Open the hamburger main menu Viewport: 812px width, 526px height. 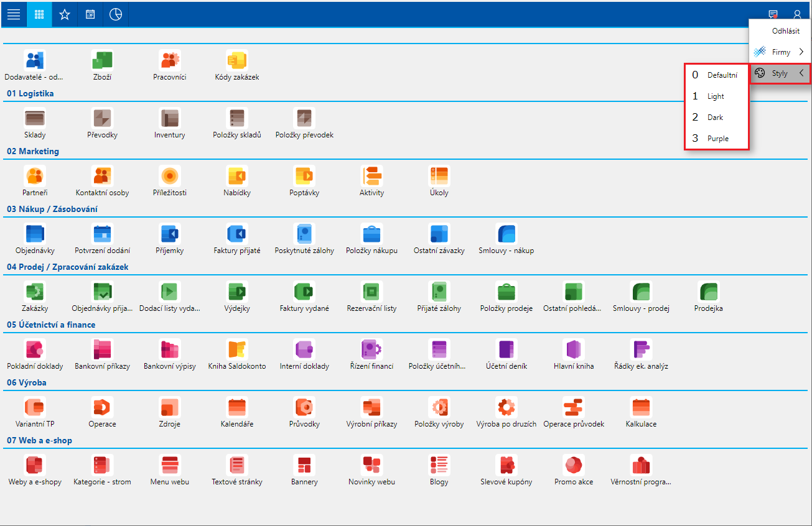tap(13, 14)
